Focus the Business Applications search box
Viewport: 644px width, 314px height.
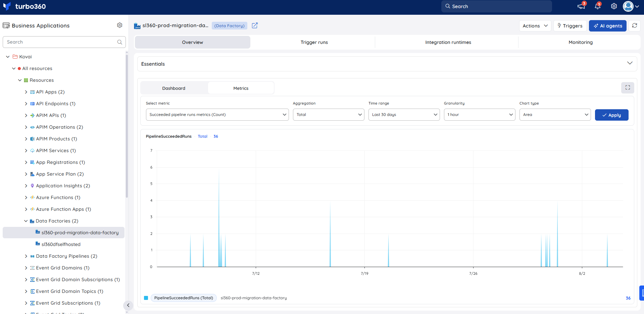(64, 42)
